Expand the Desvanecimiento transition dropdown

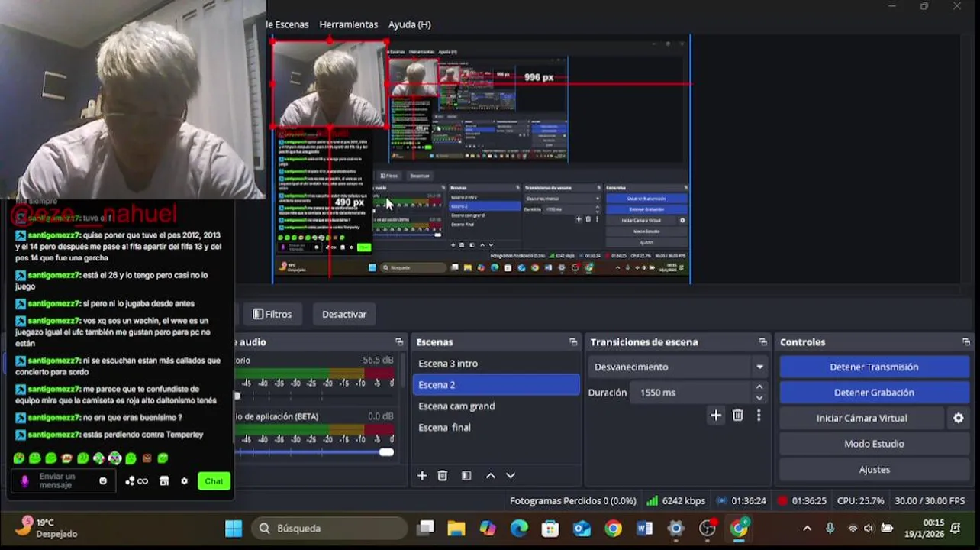pyautogui.click(x=759, y=367)
